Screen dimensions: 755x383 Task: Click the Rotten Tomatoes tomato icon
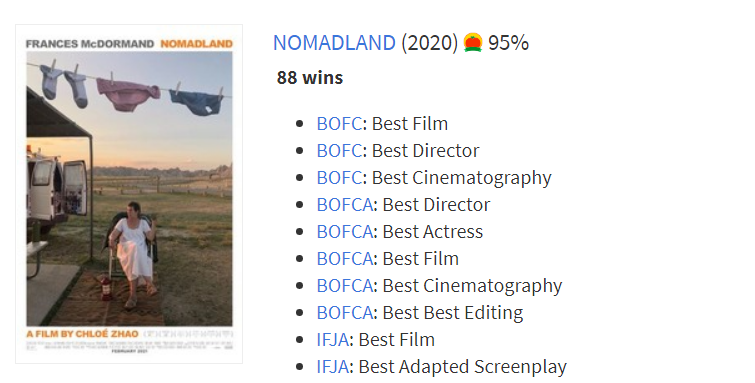[473, 42]
